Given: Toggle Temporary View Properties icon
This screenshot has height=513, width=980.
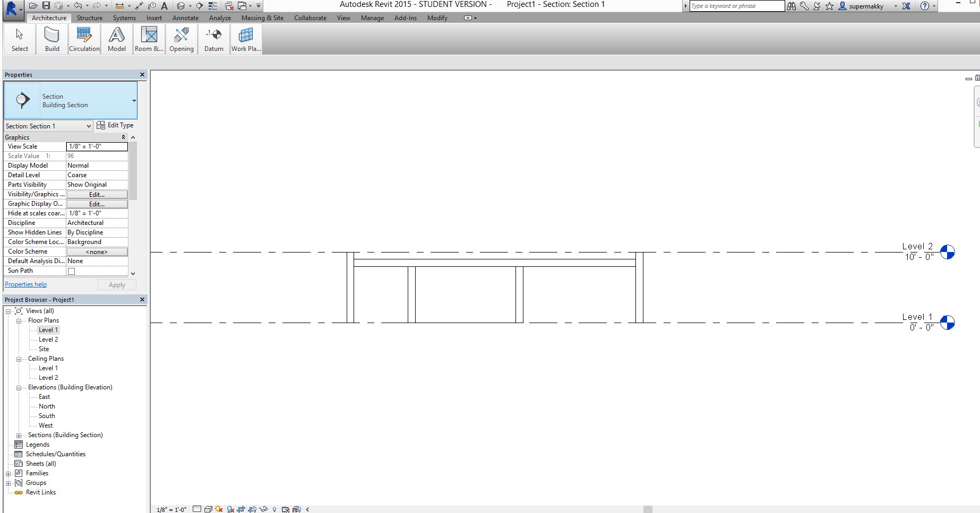Looking at the screenshot, I should pos(286,509).
